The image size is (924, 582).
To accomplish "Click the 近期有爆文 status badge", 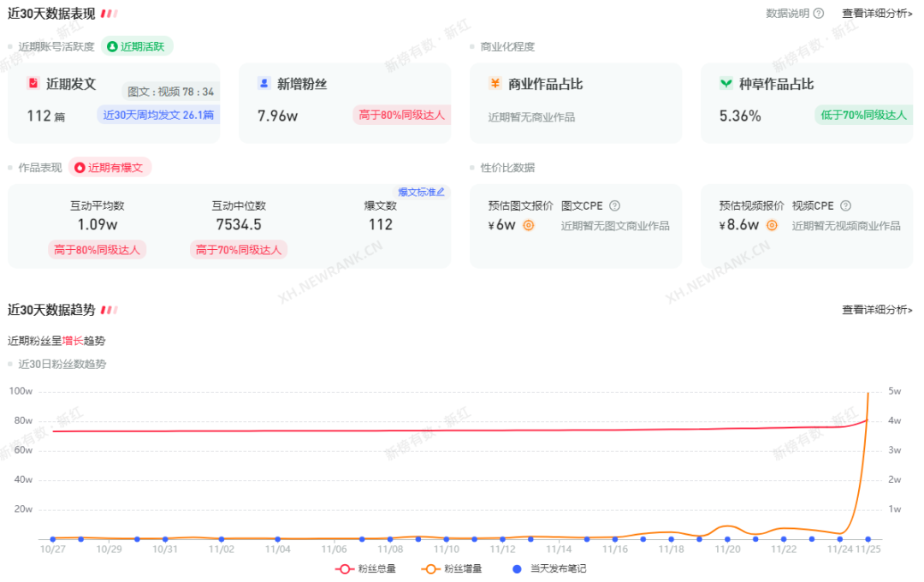I will tap(110, 168).
